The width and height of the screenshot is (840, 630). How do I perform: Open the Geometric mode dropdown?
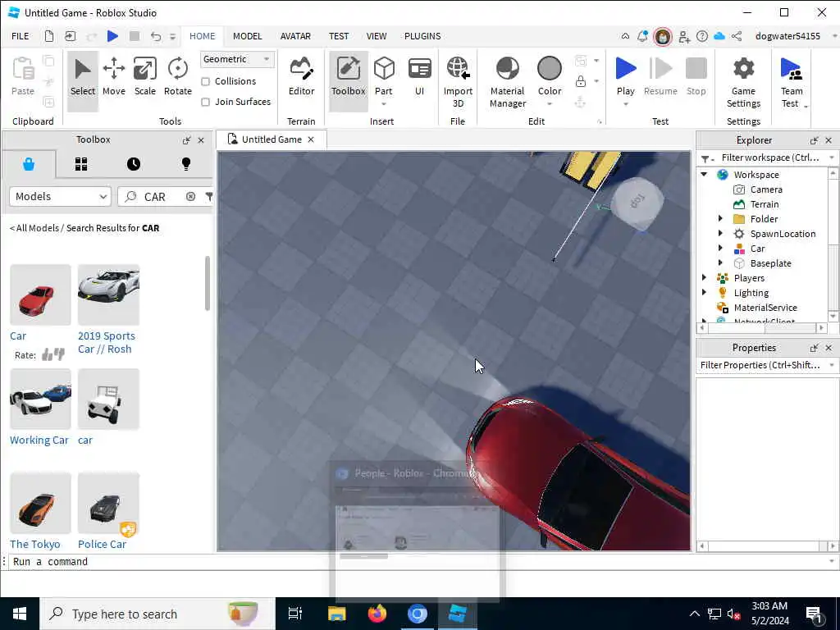tap(237, 59)
